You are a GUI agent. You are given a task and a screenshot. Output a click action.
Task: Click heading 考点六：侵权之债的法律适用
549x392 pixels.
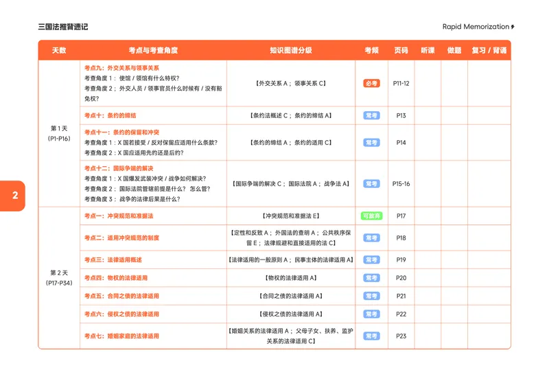pos(121,314)
